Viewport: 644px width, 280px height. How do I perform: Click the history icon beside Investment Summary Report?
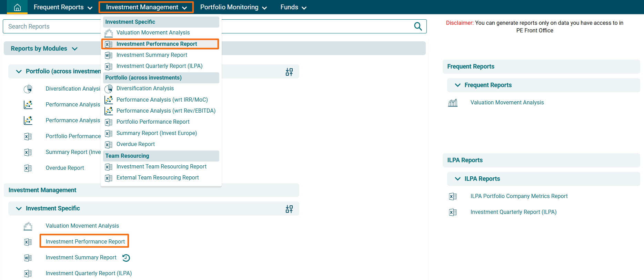126,258
